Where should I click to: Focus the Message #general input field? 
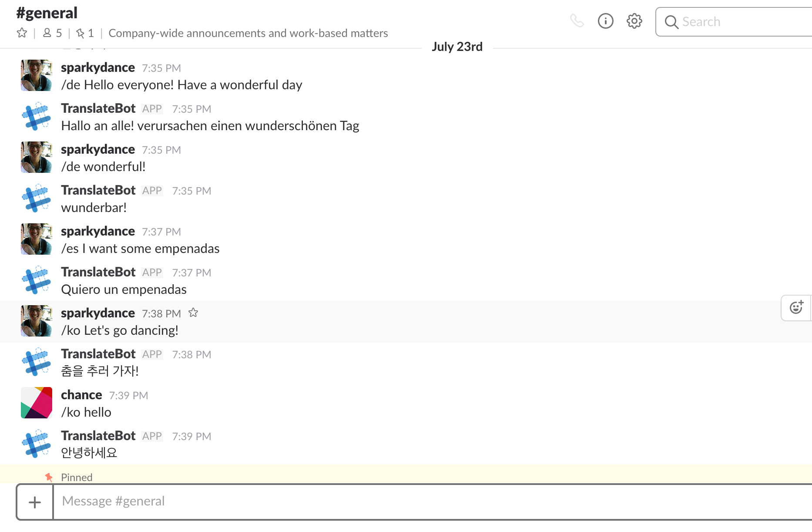pos(392,501)
